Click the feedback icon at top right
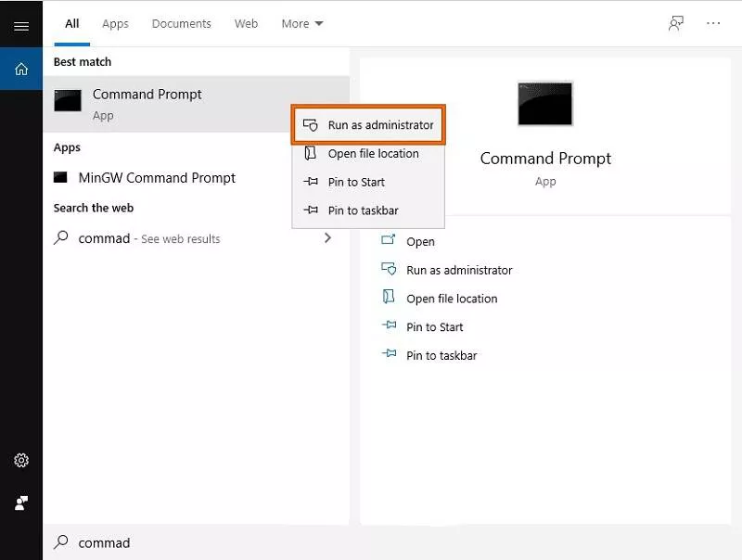 coord(676,24)
